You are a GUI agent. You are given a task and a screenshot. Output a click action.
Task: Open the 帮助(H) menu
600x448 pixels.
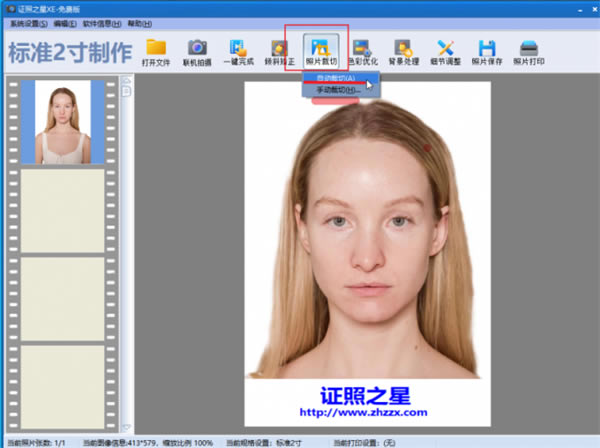pyautogui.click(x=140, y=24)
